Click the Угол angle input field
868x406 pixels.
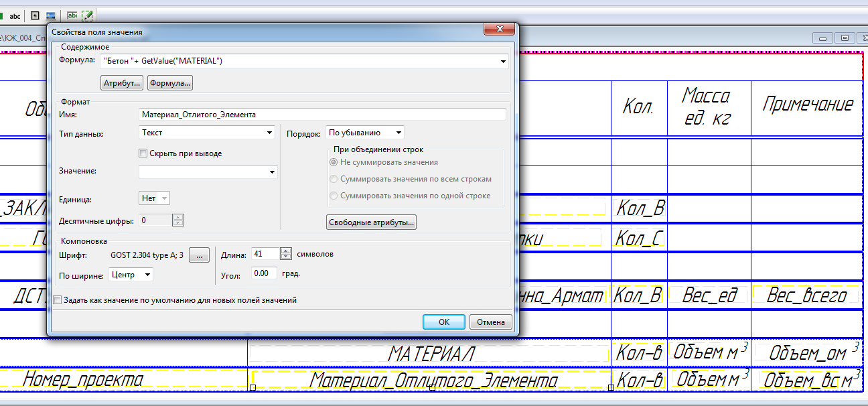[264, 273]
